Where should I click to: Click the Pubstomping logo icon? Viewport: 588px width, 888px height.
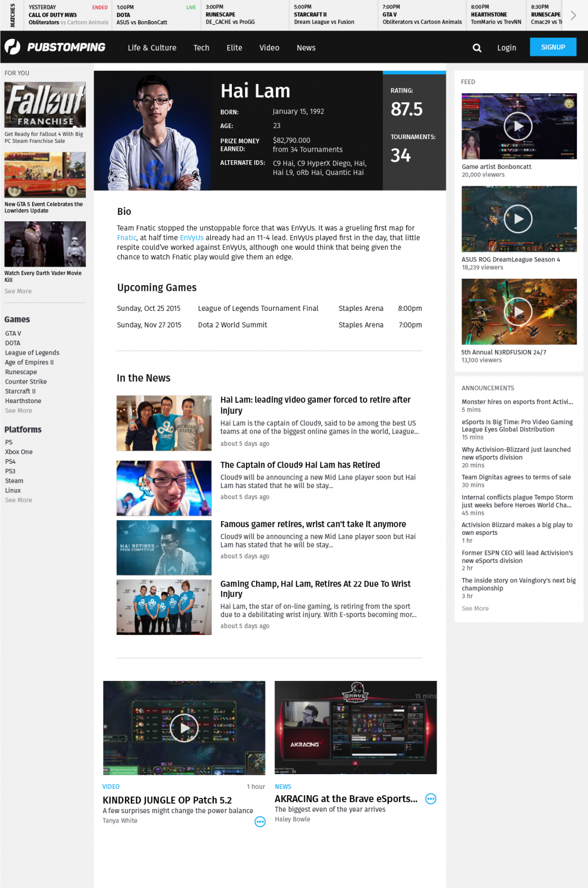coord(13,47)
